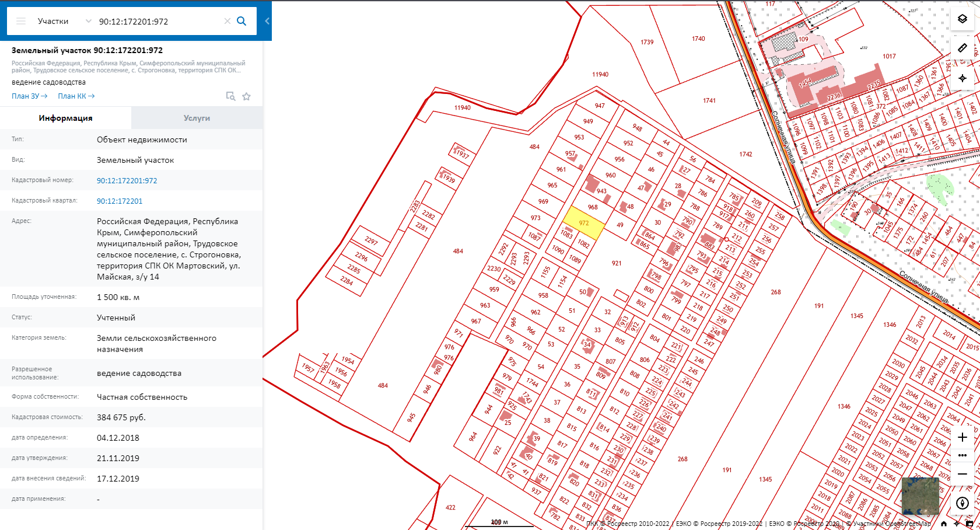This screenshot has height=530, width=980.
Task: Click map parcel labeled '921'
Action: point(617,263)
